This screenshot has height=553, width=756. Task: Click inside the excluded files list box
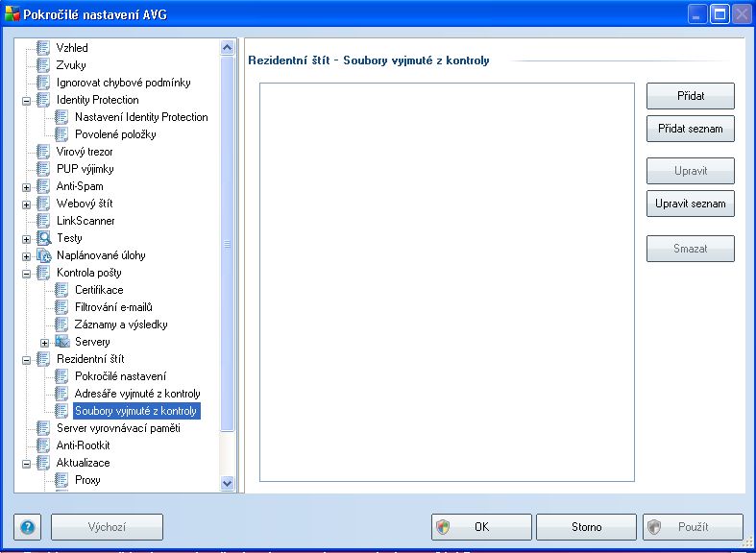[x=447, y=282]
